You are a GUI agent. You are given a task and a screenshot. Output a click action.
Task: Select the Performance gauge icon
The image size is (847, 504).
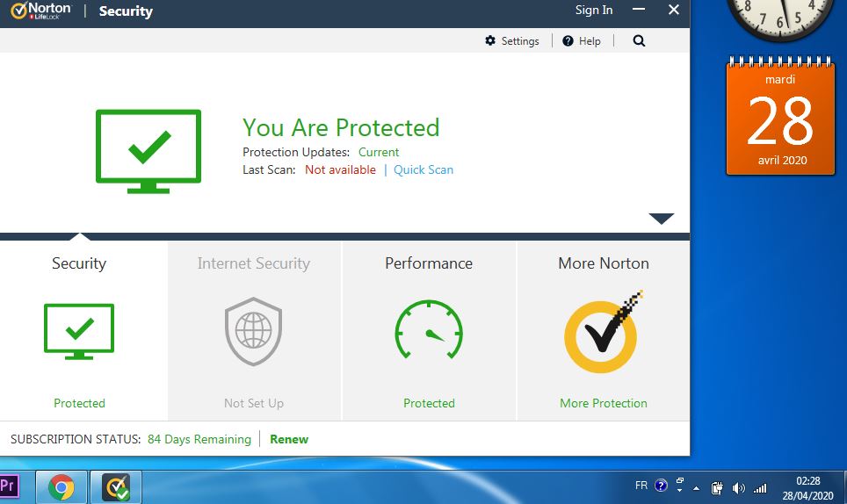(x=429, y=329)
